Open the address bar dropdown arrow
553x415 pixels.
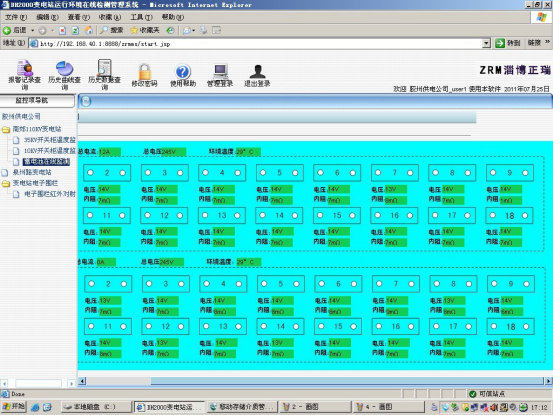[486, 43]
